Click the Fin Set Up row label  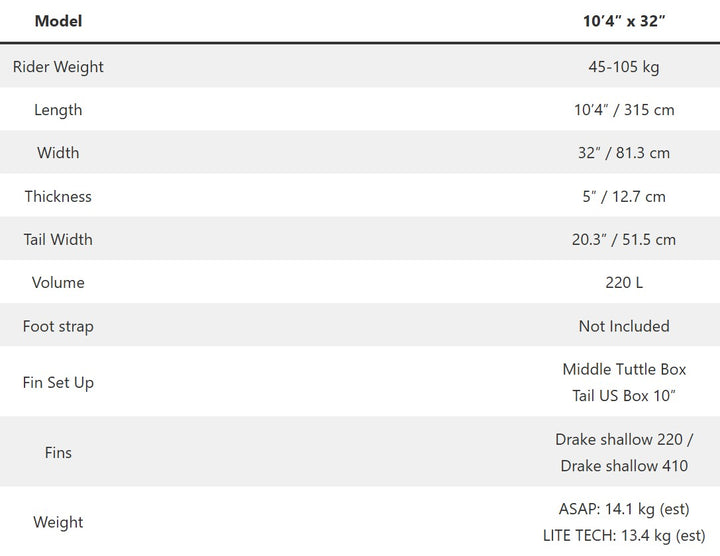click(x=58, y=382)
